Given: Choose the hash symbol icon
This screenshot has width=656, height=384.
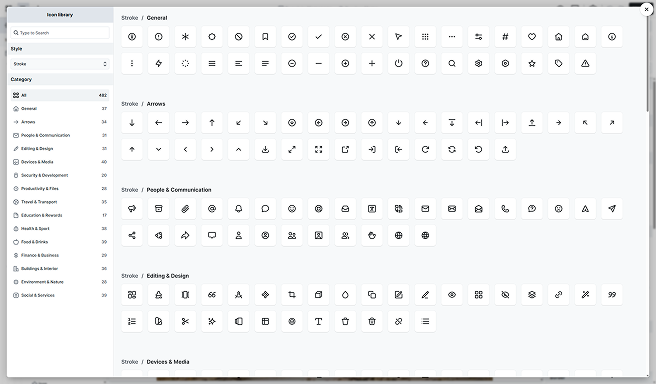Looking at the screenshot, I should tap(505, 37).
